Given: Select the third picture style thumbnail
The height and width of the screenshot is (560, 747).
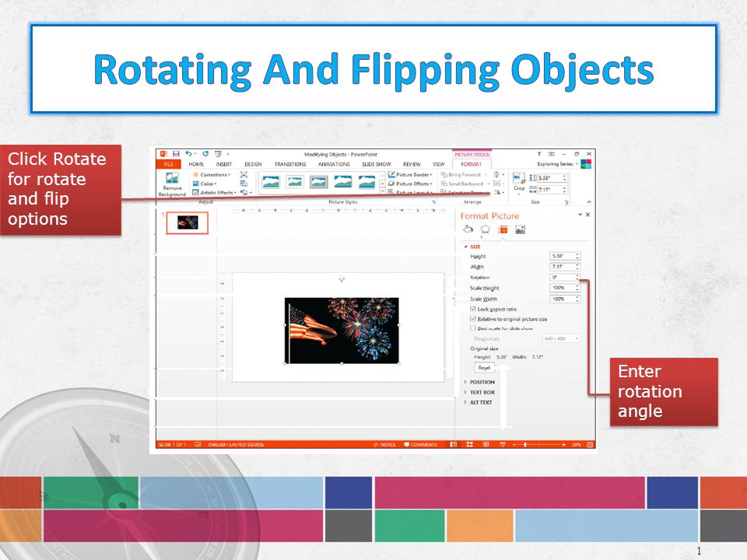Looking at the screenshot, I should pyautogui.click(x=318, y=181).
